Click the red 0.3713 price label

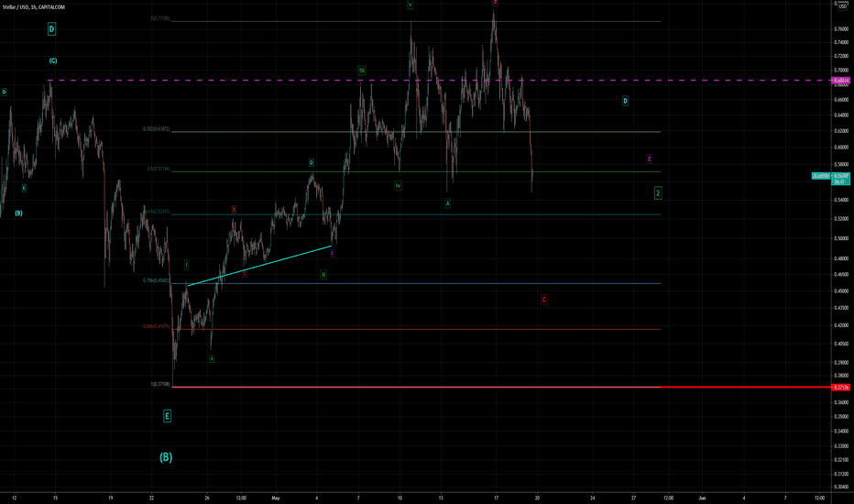coord(841,388)
